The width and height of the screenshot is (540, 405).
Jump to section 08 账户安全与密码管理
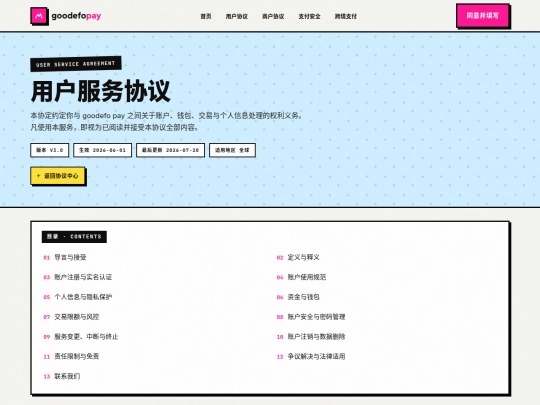[311, 317]
